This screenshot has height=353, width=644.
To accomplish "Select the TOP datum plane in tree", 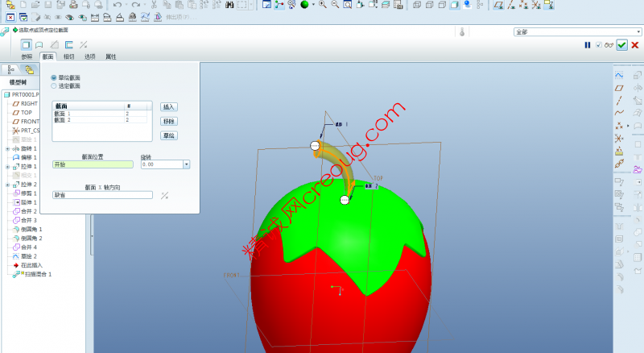I will 23,113.
